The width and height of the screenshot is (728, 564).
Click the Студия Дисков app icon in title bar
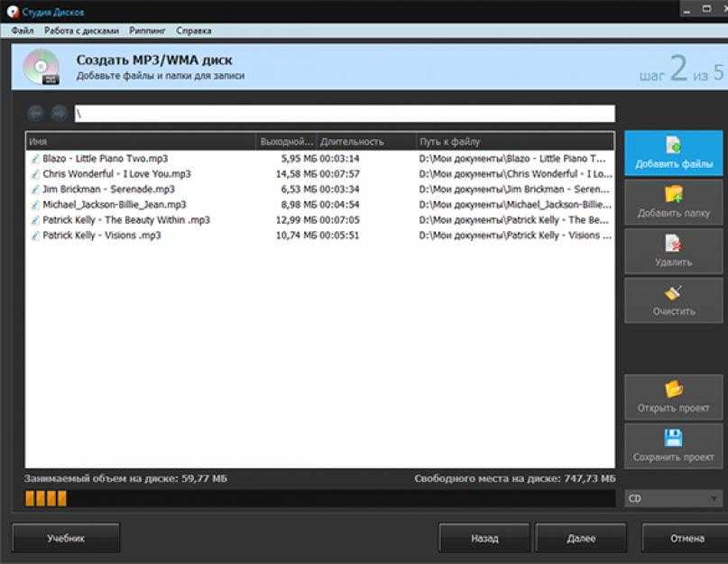[13, 12]
